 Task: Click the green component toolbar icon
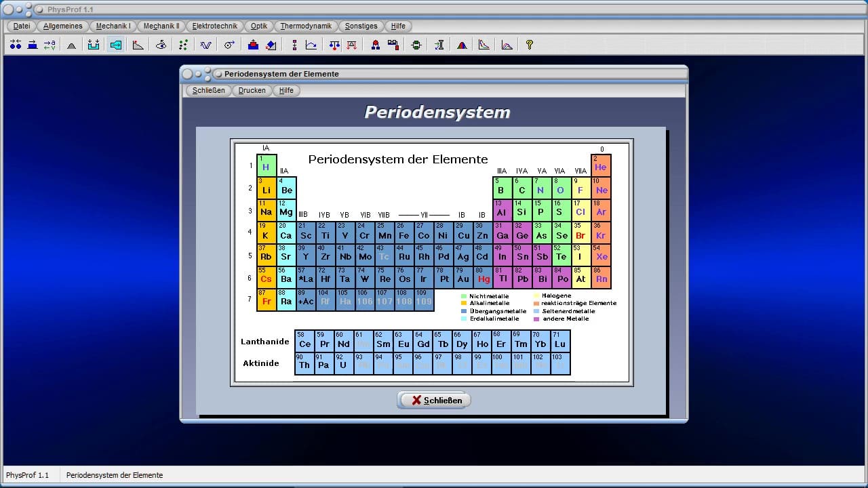416,45
